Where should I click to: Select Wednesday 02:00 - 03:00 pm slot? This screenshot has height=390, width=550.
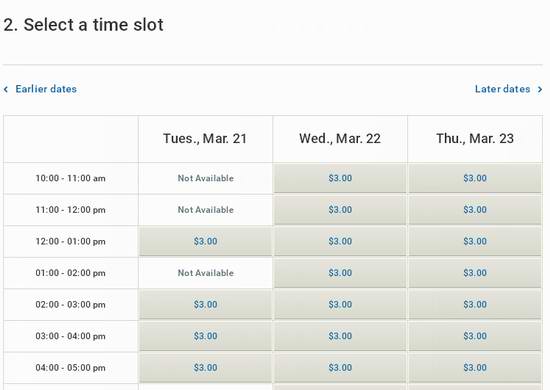coord(340,304)
